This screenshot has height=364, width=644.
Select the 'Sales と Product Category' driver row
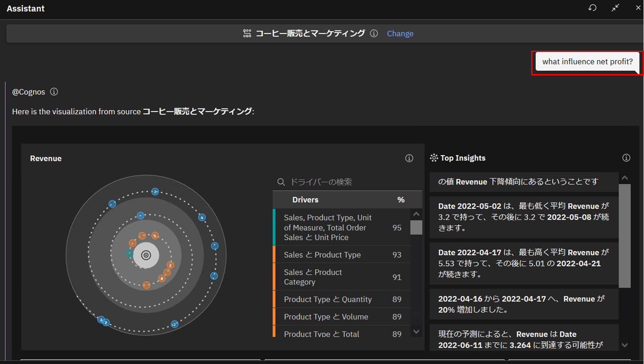click(x=342, y=277)
